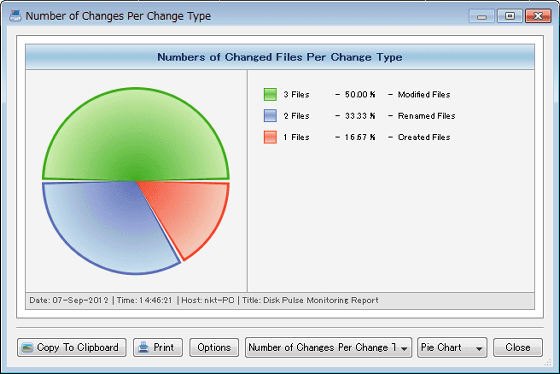The height and width of the screenshot is (374, 560).
Task: Click the 16.67 % value
Action: click(360, 137)
